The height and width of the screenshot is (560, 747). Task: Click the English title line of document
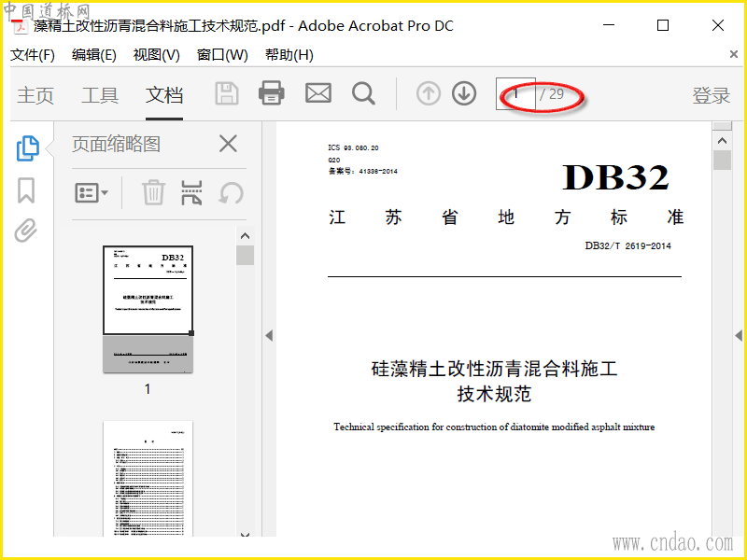(x=494, y=427)
